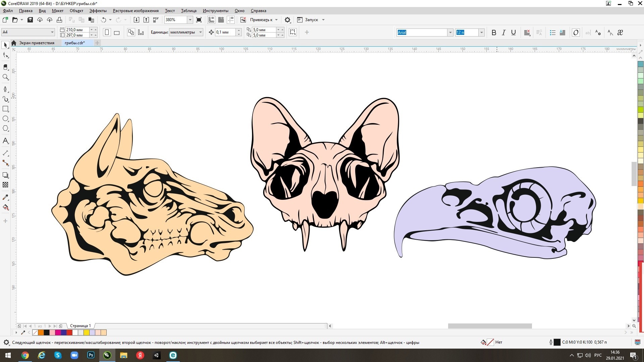Image resolution: width=644 pixels, height=362 pixels.
Task: Select the Rectangle tool
Action: point(5,109)
